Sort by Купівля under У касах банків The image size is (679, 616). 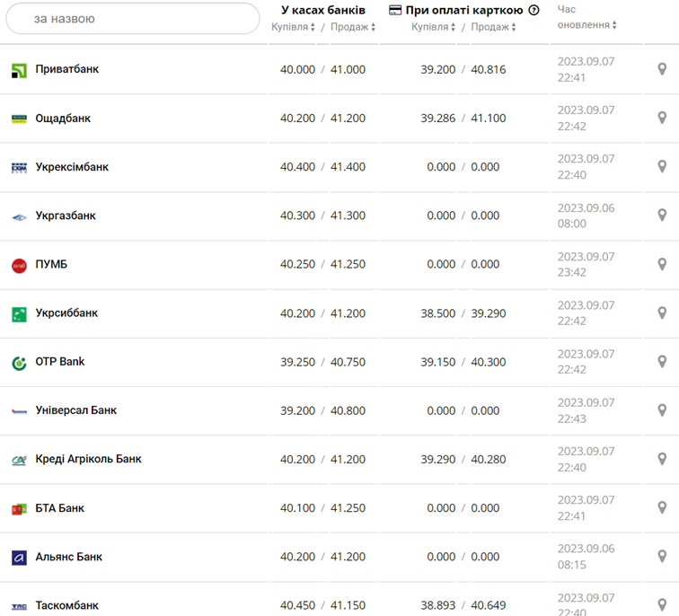pyautogui.click(x=293, y=27)
